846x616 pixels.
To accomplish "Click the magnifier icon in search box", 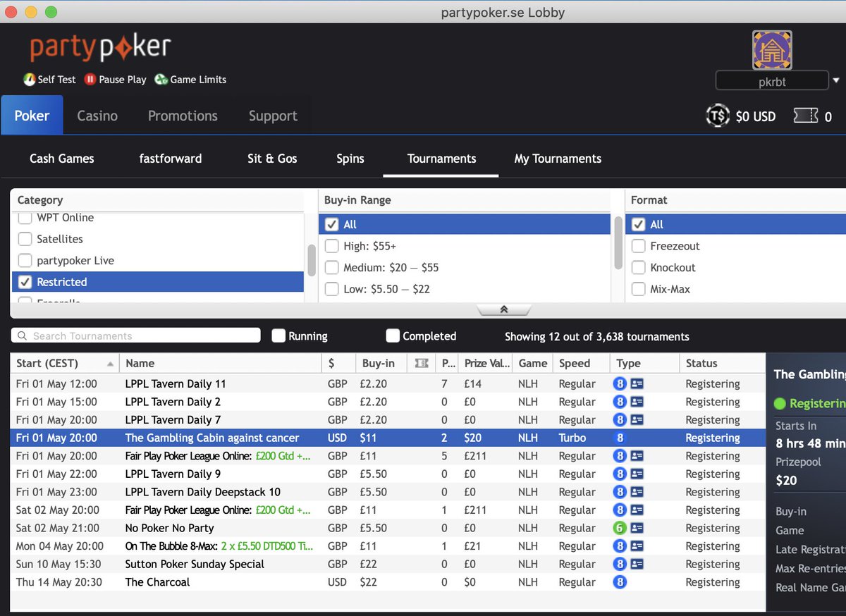I will (x=23, y=336).
